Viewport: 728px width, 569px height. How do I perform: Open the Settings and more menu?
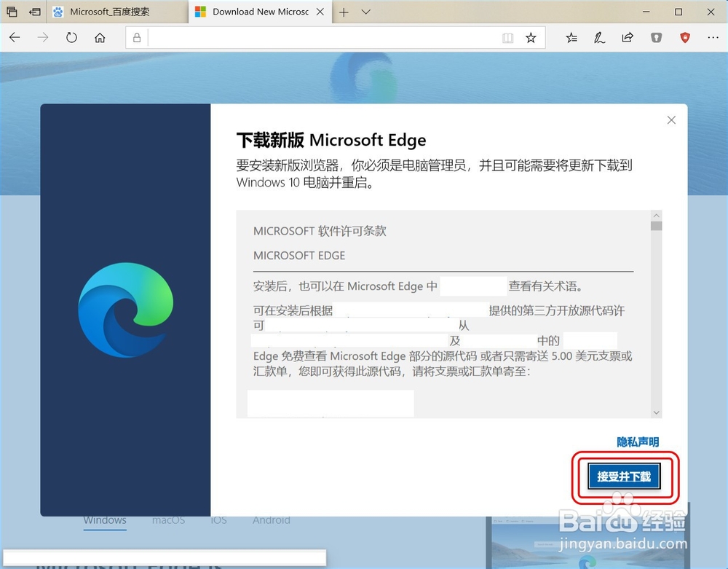coord(713,38)
